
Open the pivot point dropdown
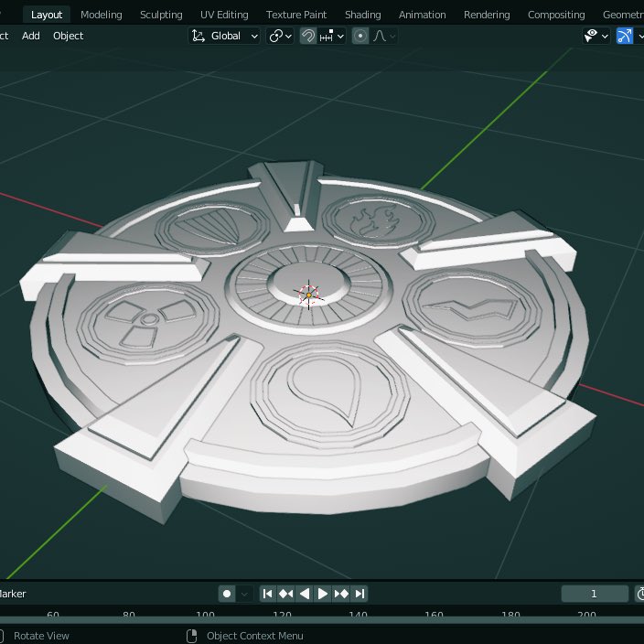280,37
